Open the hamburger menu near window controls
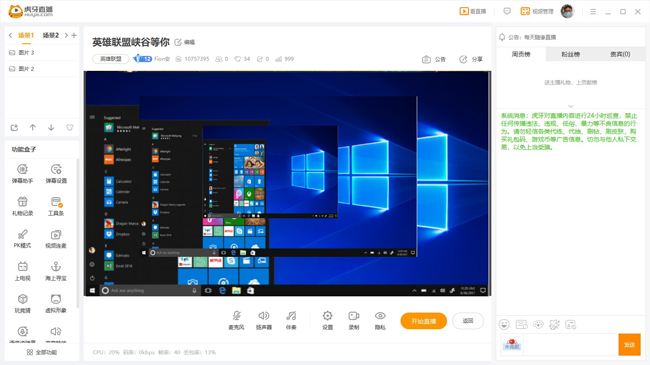The height and width of the screenshot is (365, 650). pos(593,12)
